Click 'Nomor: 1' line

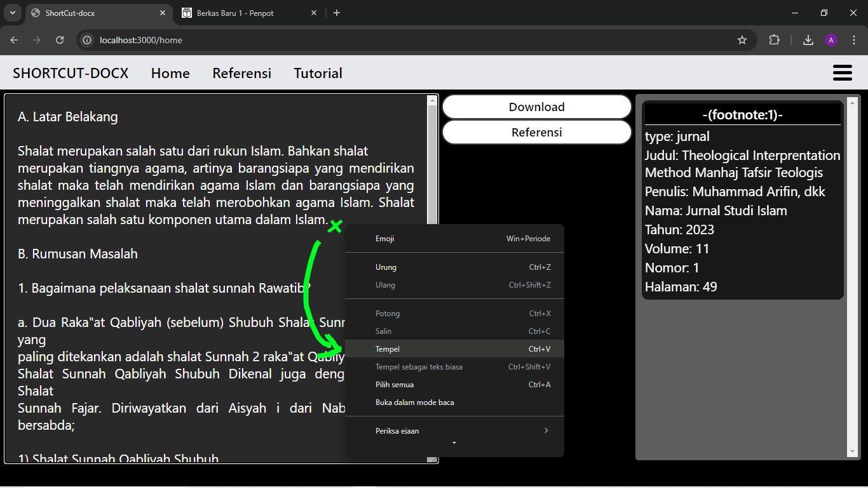[672, 268]
